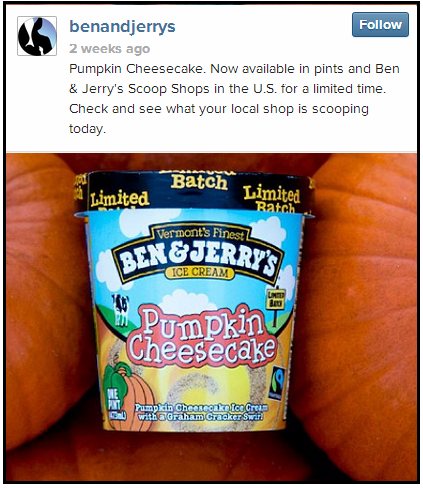Image resolution: width=423 pixels, height=488 pixels.
Task: Click the small Limited Batch signpost graphic
Action: (276, 306)
